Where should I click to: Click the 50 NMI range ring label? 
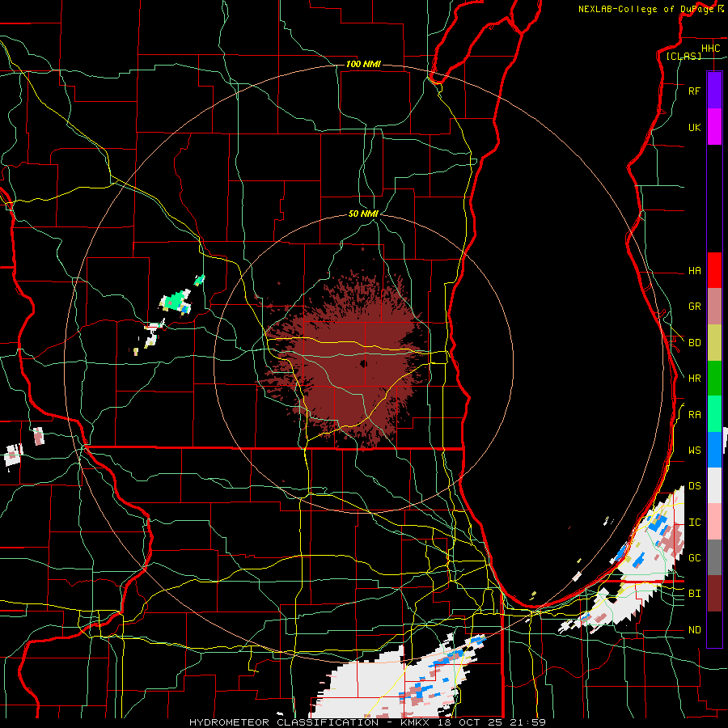(x=363, y=214)
